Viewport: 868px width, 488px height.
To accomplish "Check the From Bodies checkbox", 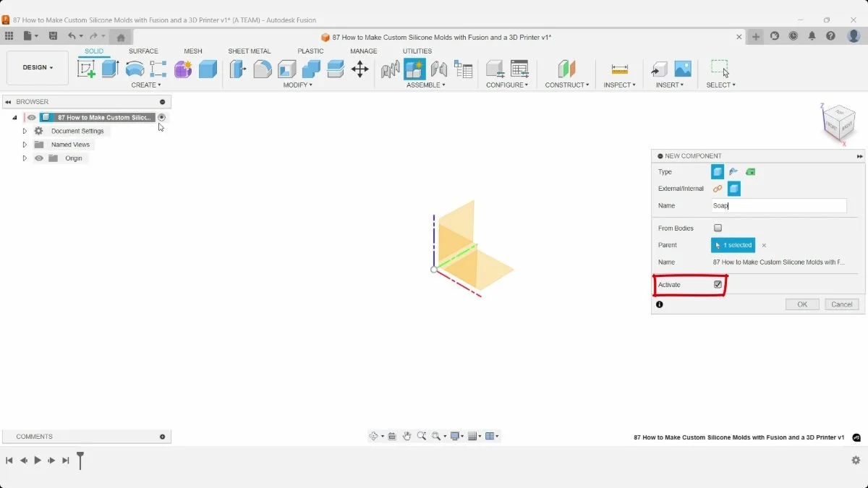I will pos(718,228).
